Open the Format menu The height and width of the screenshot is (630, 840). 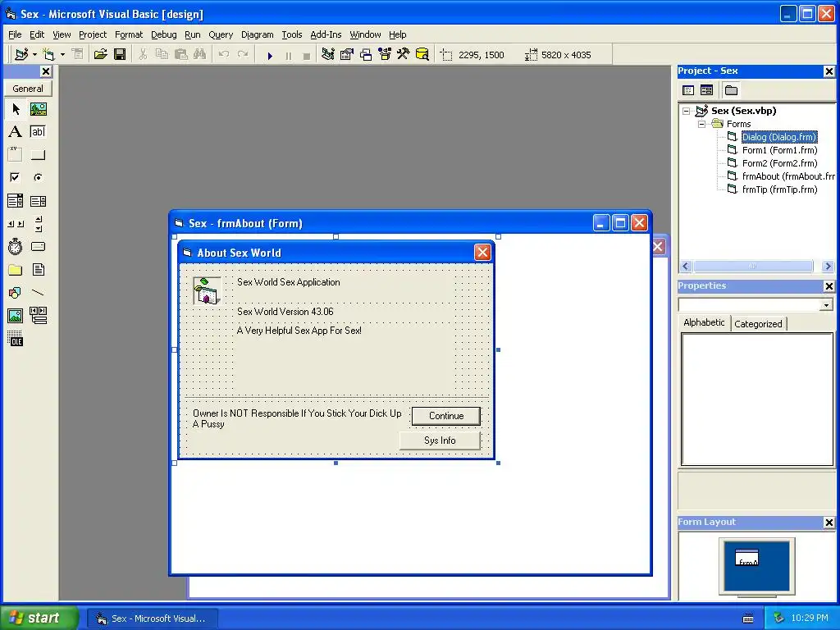pyautogui.click(x=129, y=34)
